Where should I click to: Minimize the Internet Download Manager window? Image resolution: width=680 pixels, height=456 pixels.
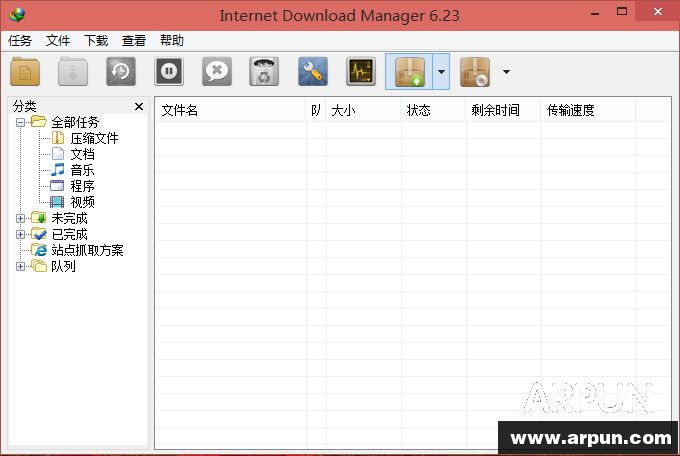595,13
